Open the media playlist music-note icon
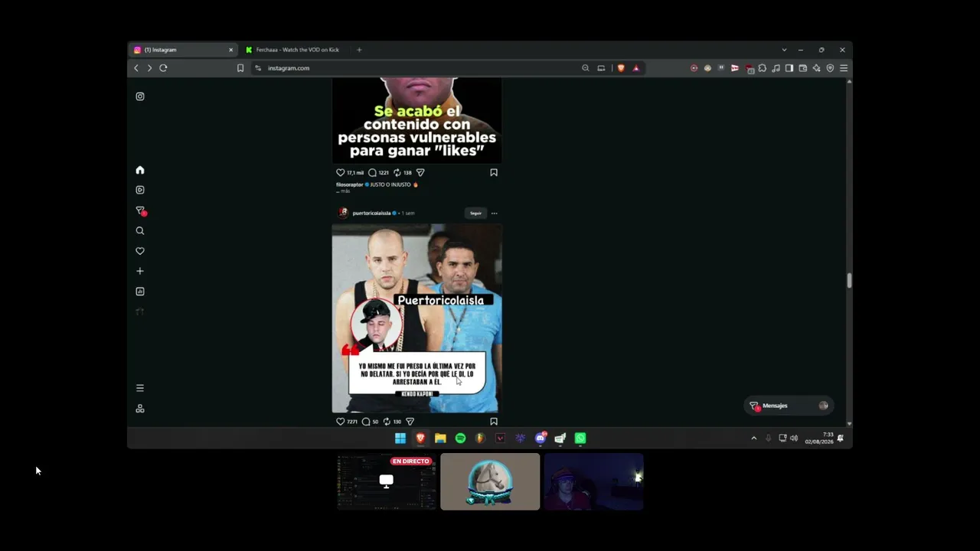The width and height of the screenshot is (980, 551). pos(776,68)
